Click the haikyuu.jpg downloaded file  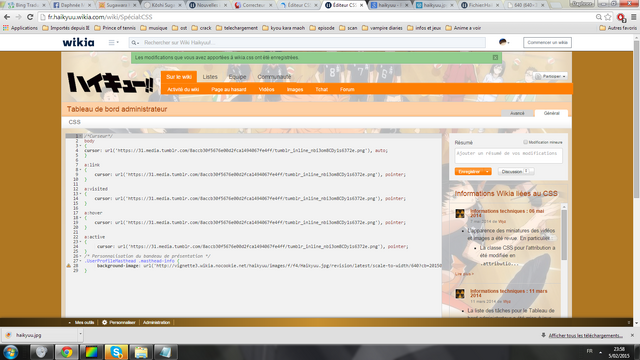[39, 335]
